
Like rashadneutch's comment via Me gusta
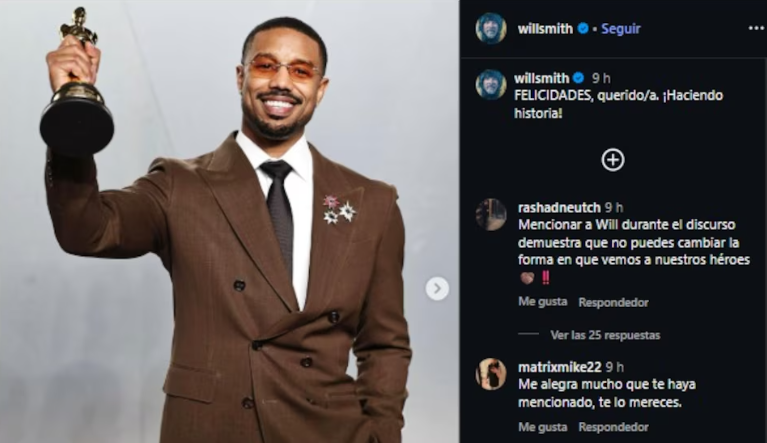[x=542, y=302]
